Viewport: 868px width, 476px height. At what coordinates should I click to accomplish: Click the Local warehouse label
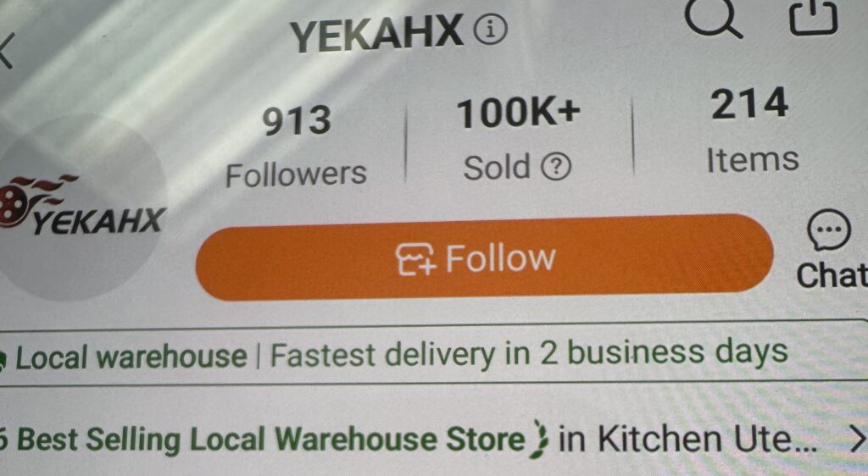click(x=131, y=357)
